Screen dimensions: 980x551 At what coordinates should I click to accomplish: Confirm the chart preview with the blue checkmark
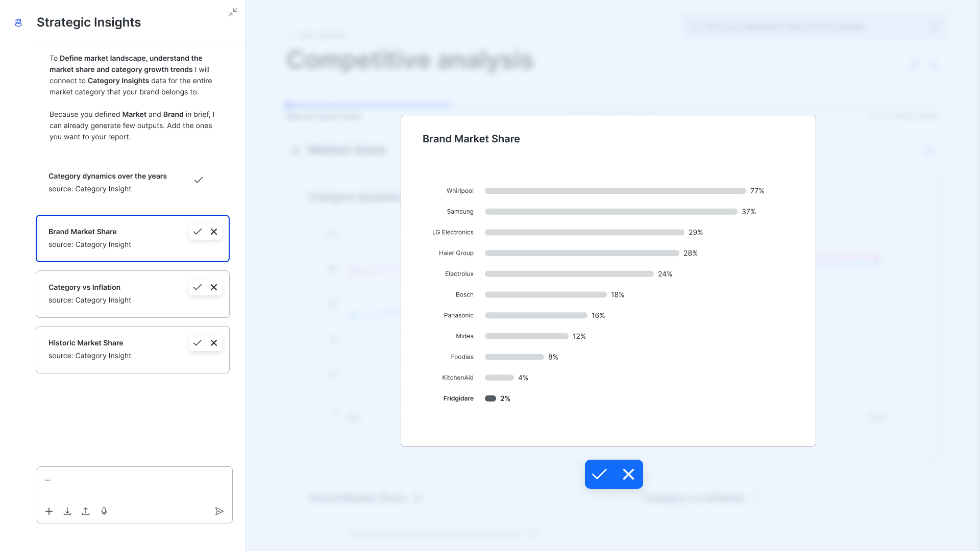coord(599,474)
